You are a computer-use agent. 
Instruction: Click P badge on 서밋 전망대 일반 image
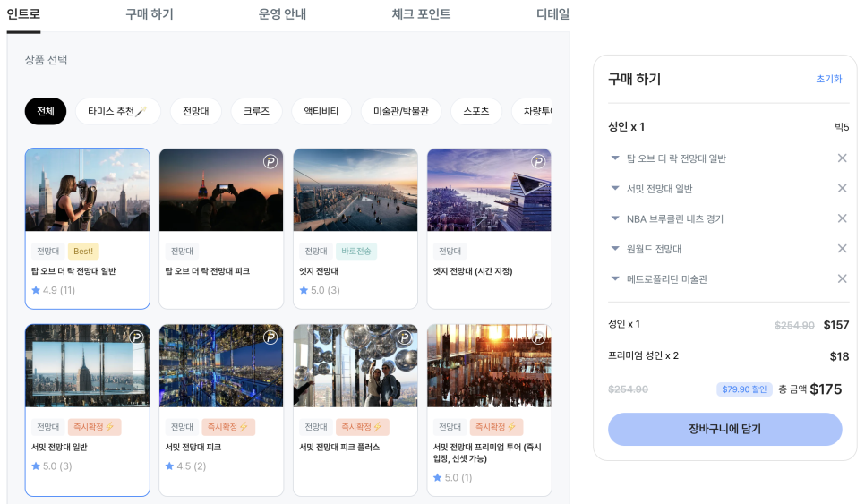coord(136,337)
